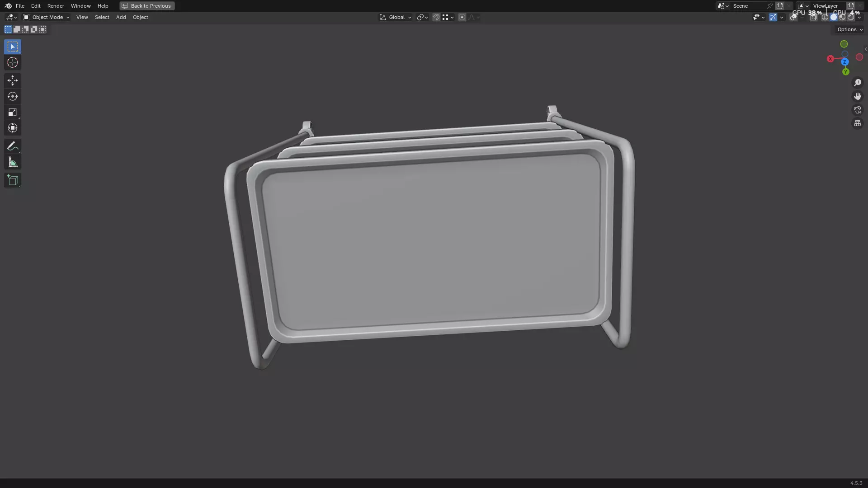868x488 pixels.
Task: Switch to material preview shading
Action: [842, 17]
